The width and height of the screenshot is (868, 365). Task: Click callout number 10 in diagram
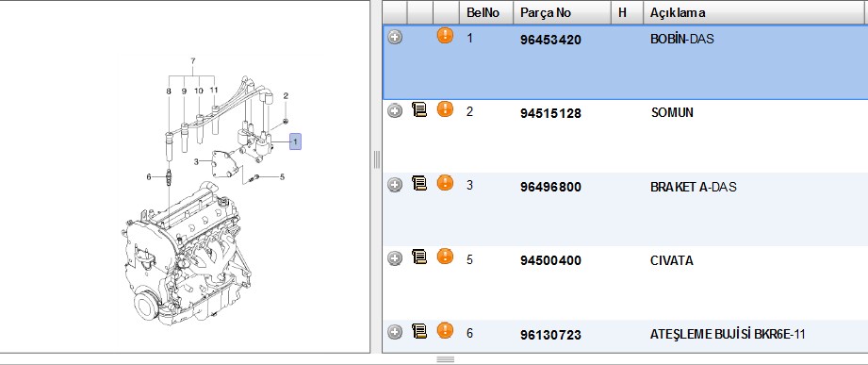(199, 91)
